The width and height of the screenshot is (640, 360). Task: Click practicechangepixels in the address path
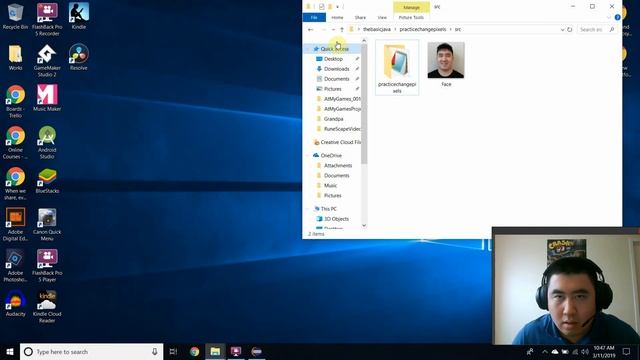(422, 29)
